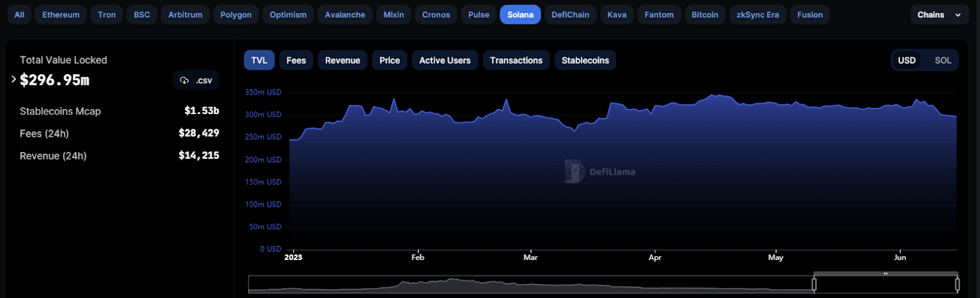Click the 150m USD axis label
The width and height of the screenshot is (980, 298).
pyautogui.click(x=263, y=182)
